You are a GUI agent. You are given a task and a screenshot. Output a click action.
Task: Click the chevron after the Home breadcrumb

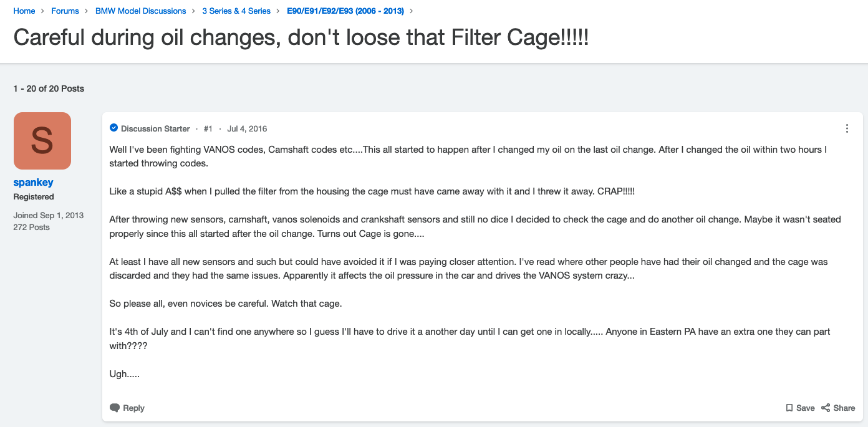pos(43,11)
